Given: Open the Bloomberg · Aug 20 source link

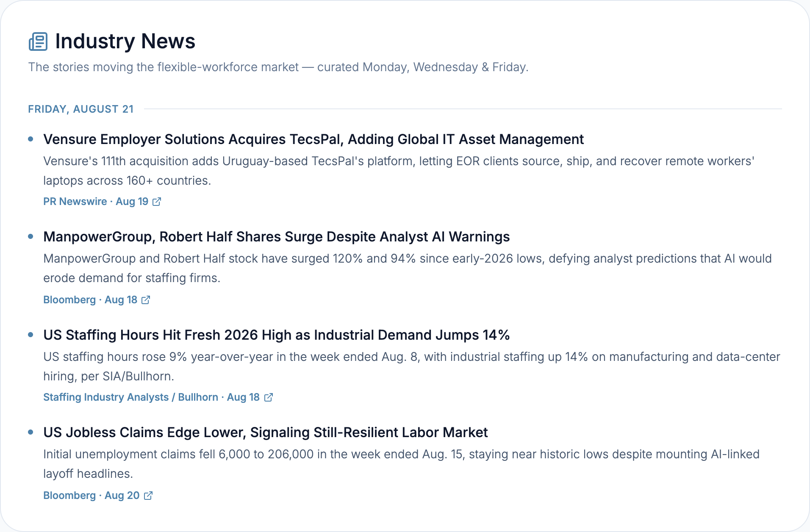Looking at the screenshot, I should (x=98, y=496).
